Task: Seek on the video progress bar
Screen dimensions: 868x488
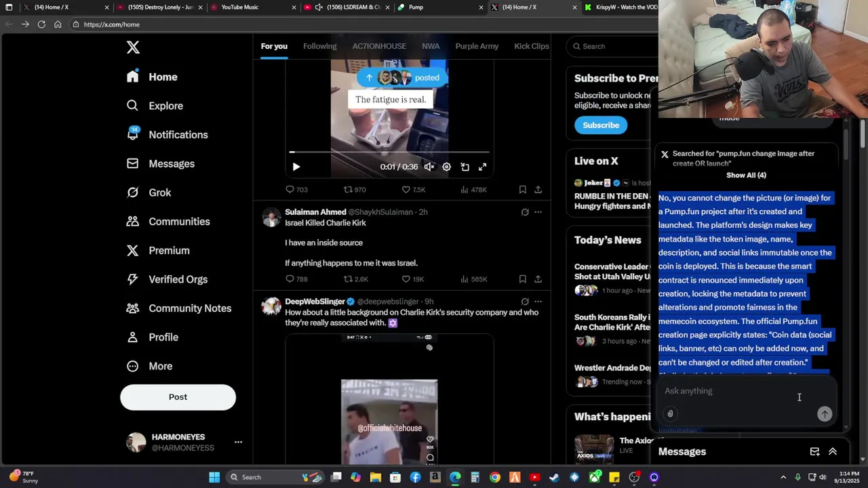Action: coord(389,152)
